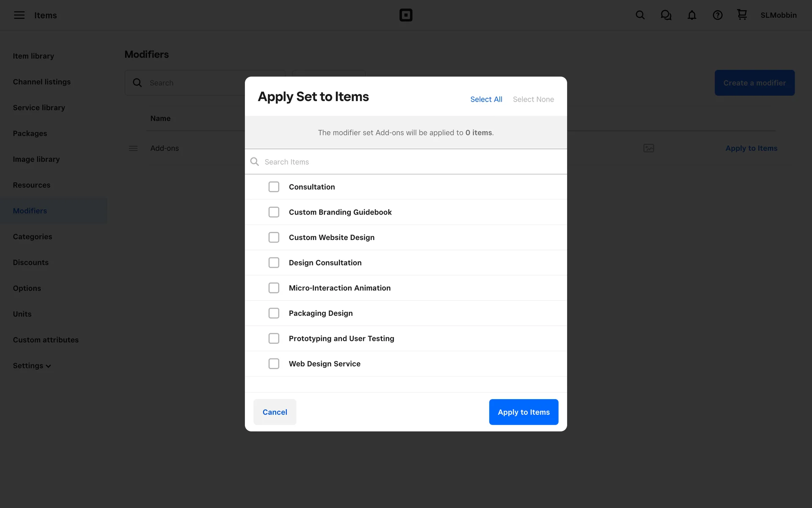The width and height of the screenshot is (812, 508).
Task: Go to Item library in sidebar
Action: pyautogui.click(x=33, y=56)
